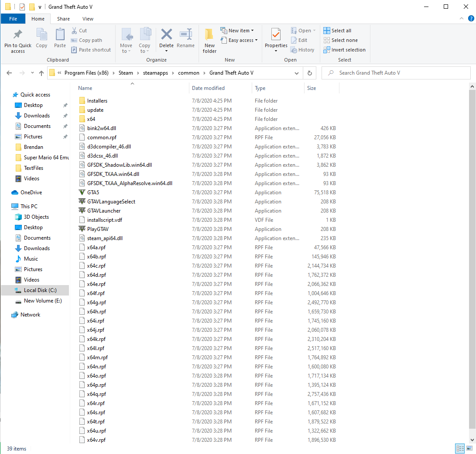Screen dimensions: 476x454
Task: Click Select all in the ribbon
Action: point(337,31)
